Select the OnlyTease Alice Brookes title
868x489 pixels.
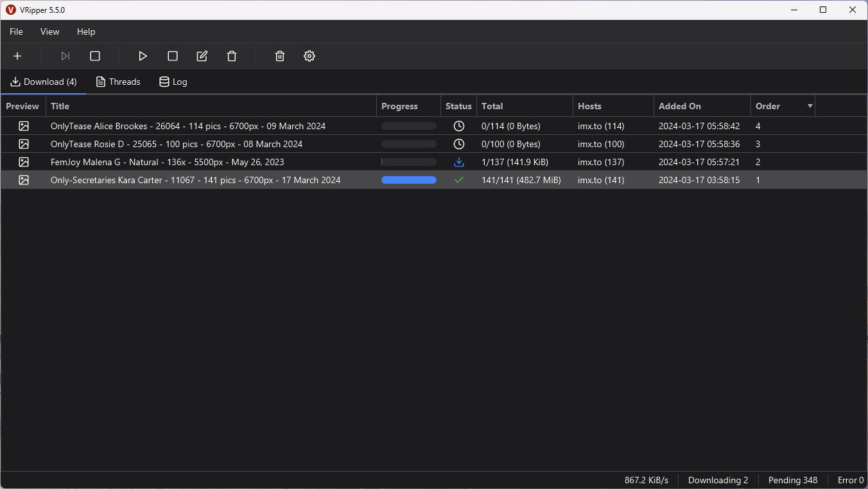[188, 126]
